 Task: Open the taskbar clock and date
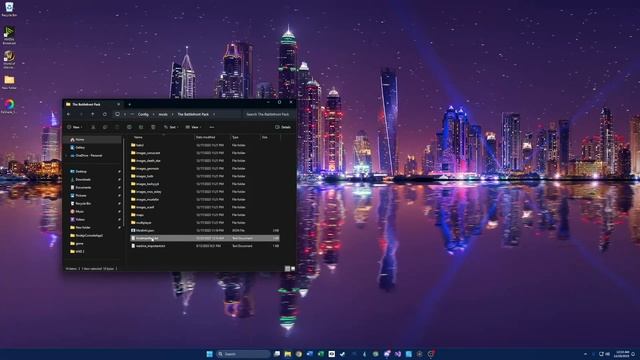622,354
